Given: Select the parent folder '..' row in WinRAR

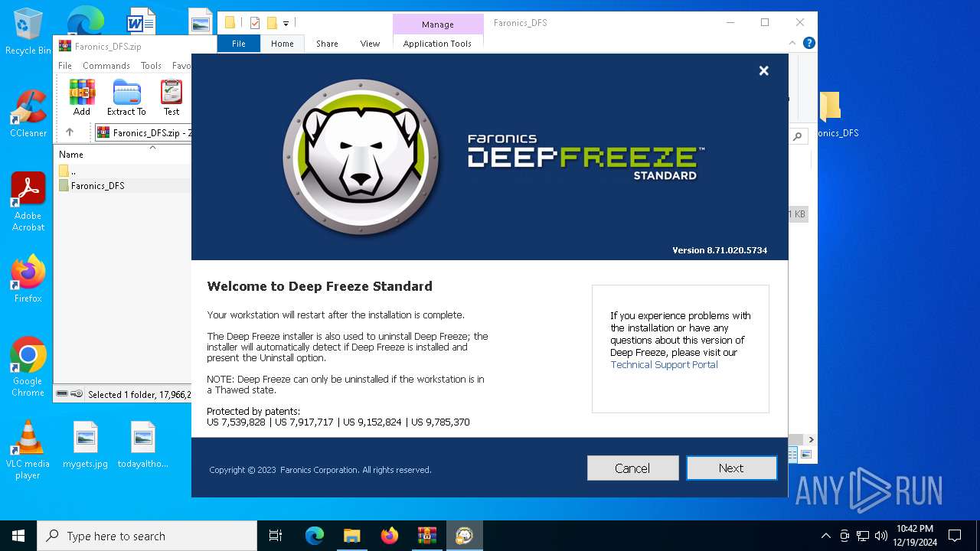Looking at the screenshot, I should 122,171.
